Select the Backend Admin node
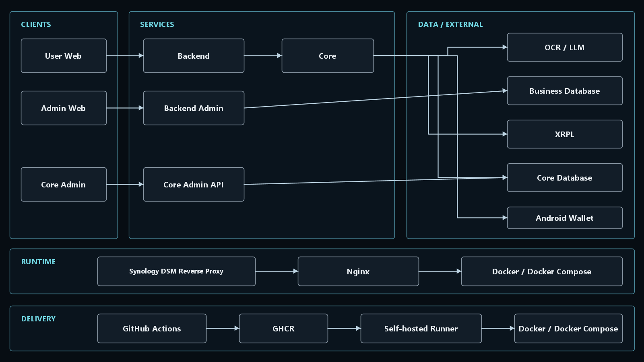This screenshot has width=644, height=362. pyautogui.click(x=194, y=108)
